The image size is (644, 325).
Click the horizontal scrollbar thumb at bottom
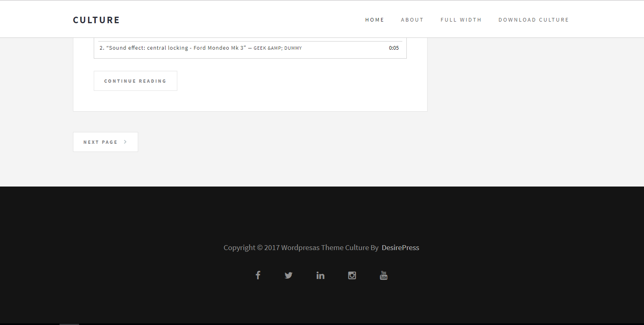69,324
